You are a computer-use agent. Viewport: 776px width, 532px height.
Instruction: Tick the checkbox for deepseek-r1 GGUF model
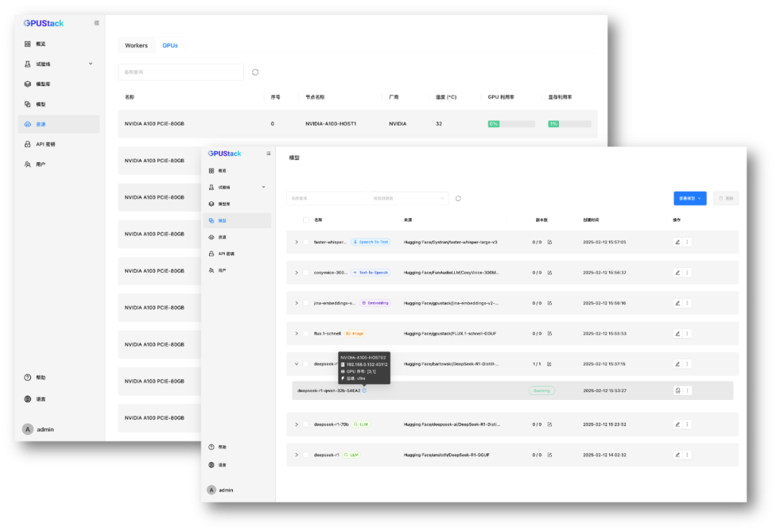[306, 455]
